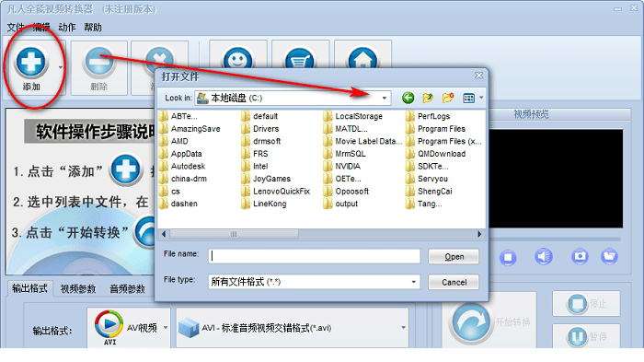
Task: Click the horizontal scrollbar thumb in file list
Action: [234, 234]
